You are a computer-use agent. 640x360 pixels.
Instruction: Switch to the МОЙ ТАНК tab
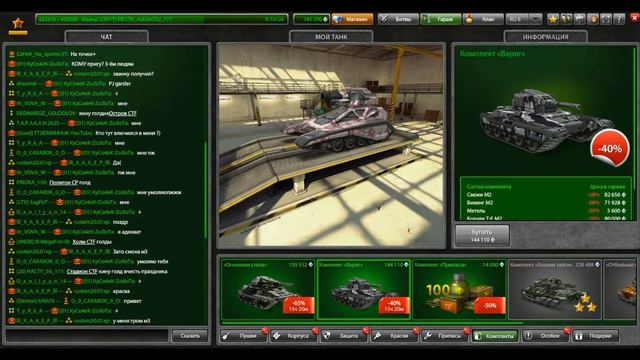click(x=331, y=37)
